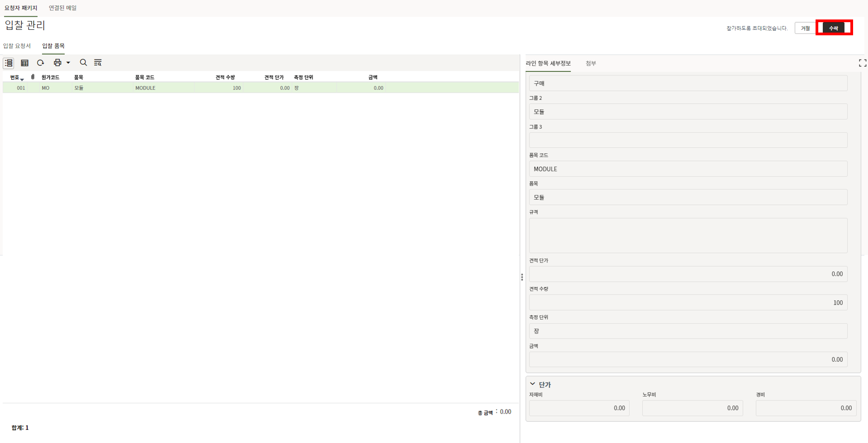Screen dimensions: 868x443
Task: Open the search magnifier tool
Action: 83,63
